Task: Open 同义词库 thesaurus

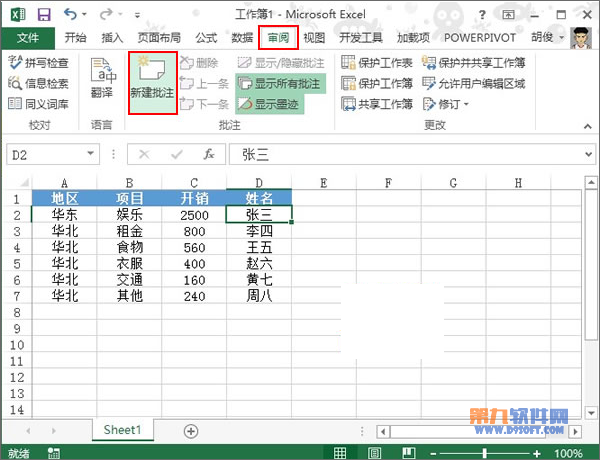Action: point(39,104)
